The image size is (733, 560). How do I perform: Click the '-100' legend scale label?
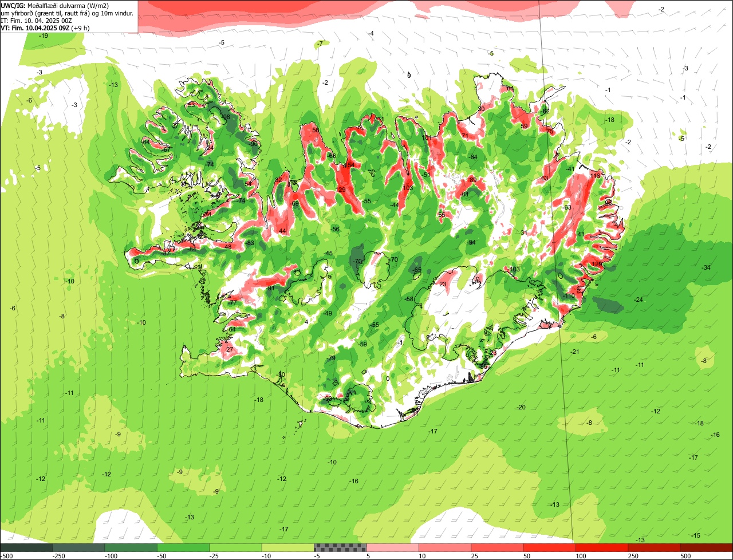pyautogui.click(x=111, y=556)
